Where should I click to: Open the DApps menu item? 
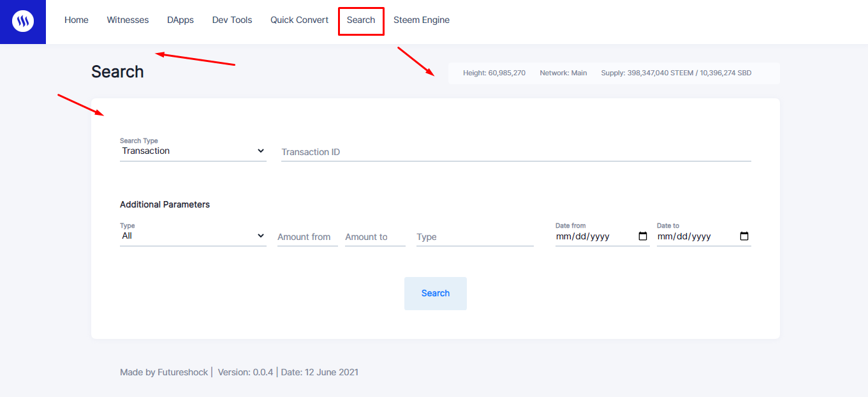(x=180, y=20)
